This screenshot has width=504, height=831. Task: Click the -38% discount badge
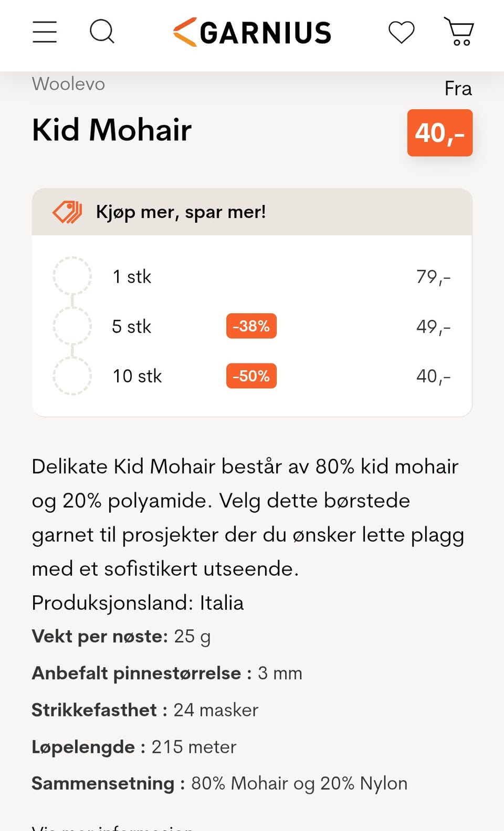pos(251,326)
